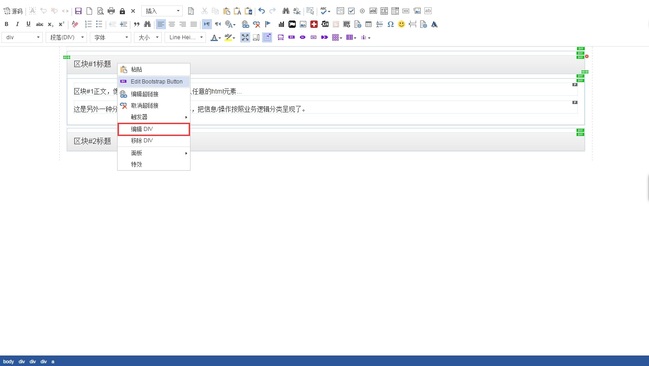Open the 字体 font dropdown
649x366 pixels.
pos(111,37)
